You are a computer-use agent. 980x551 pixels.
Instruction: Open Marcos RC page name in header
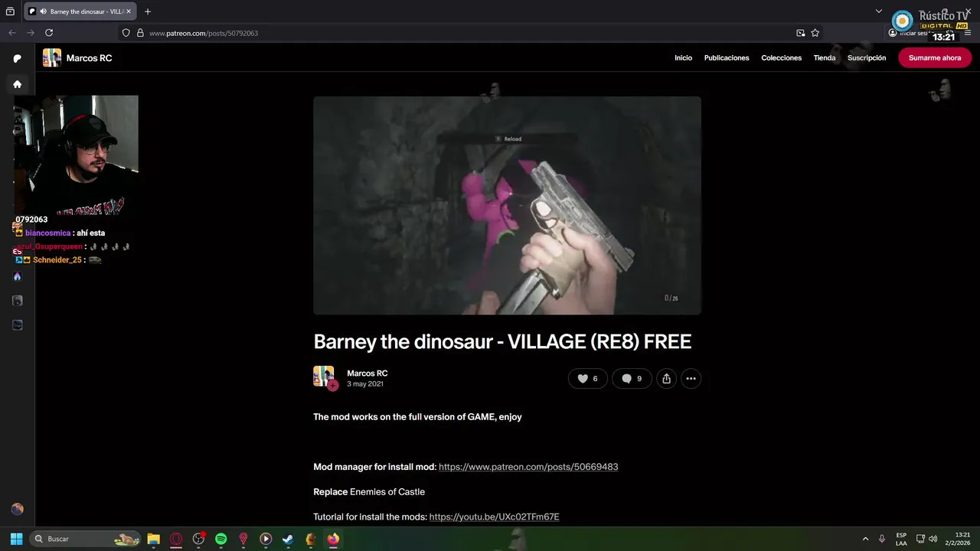(89, 58)
